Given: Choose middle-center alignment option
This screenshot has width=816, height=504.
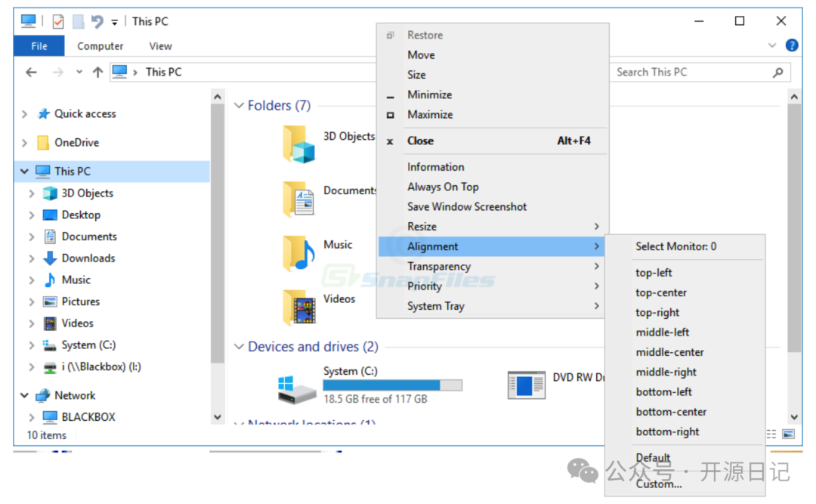Looking at the screenshot, I should [x=669, y=352].
